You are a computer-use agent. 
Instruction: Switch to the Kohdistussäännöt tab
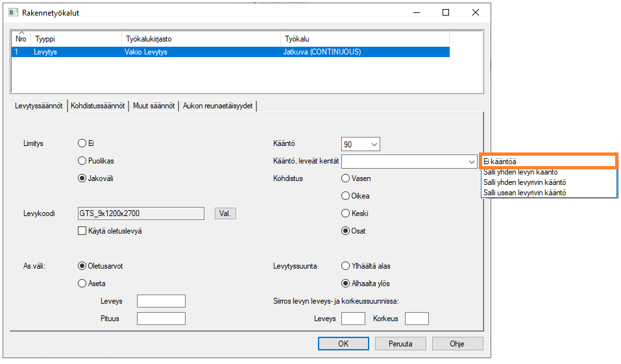(x=97, y=106)
